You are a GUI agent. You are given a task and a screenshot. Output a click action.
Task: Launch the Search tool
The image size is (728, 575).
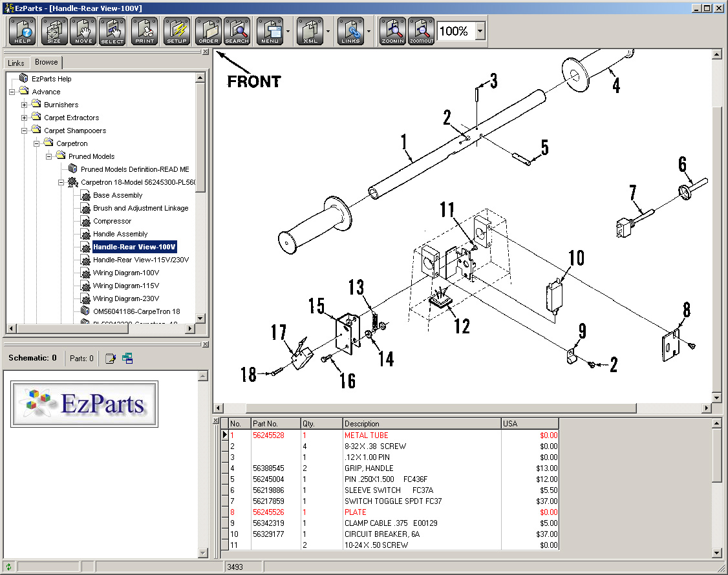click(x=237, y=31)
